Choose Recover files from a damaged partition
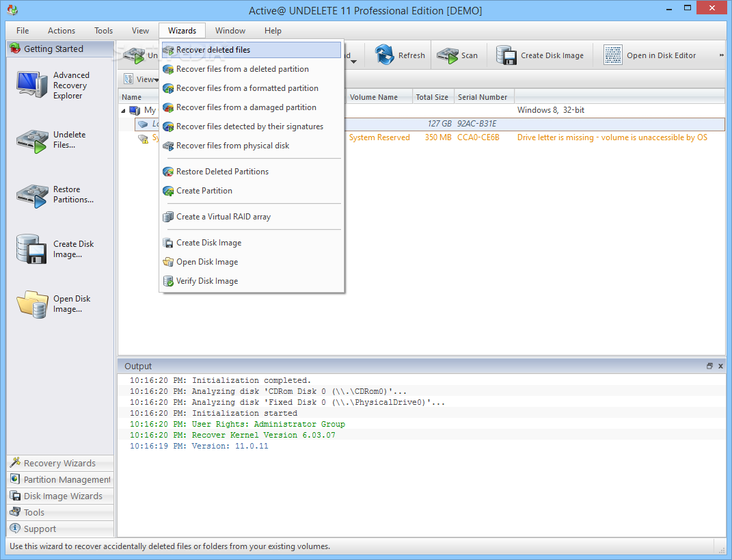This screenshot has width=732, height=560. (251, 107)
